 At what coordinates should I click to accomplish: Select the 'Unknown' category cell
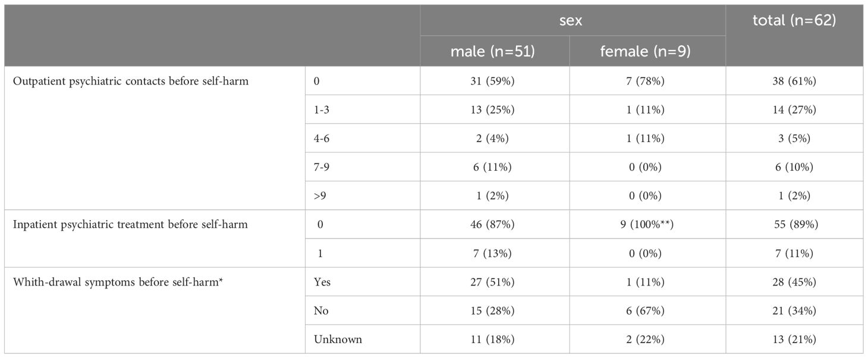(x=363, y=340)
